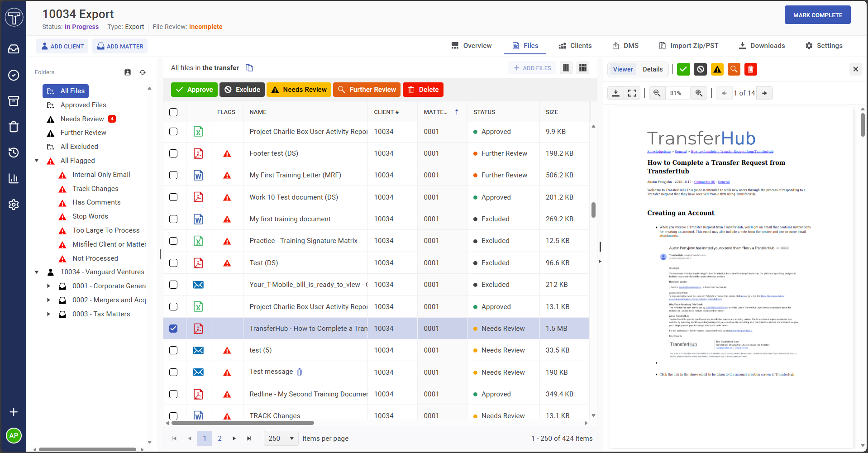Check the select-all checkbox in the table header

coord(173,112)
